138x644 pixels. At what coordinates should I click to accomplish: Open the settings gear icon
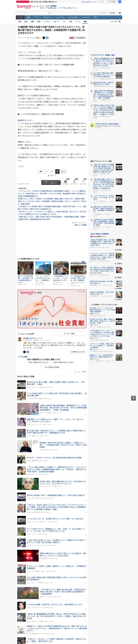coord(120,13)
